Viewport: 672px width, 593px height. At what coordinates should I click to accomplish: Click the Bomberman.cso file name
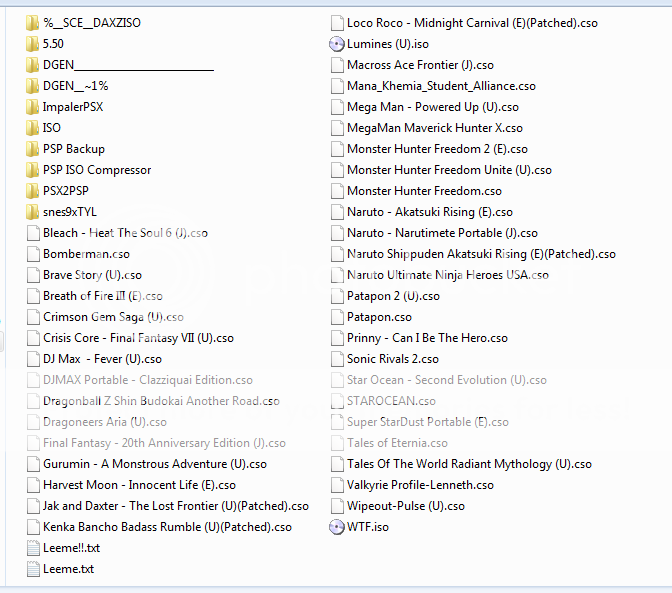tap(86, 254)
